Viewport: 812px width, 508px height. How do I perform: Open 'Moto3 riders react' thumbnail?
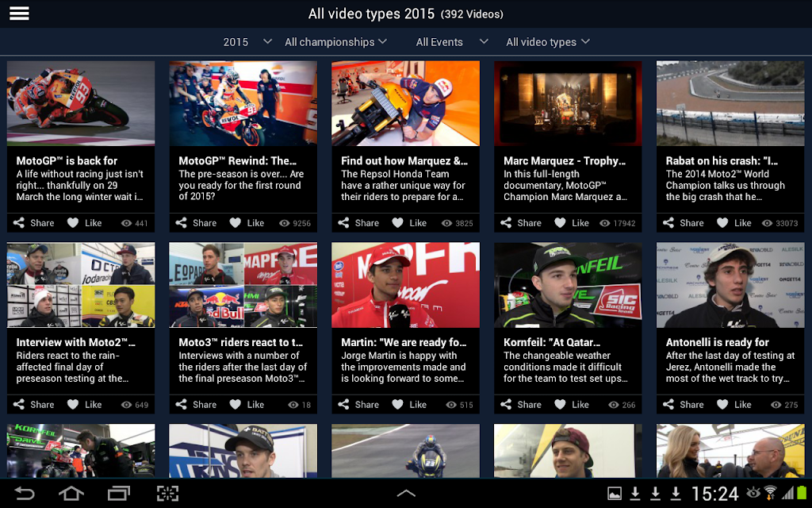click(243, 285)
